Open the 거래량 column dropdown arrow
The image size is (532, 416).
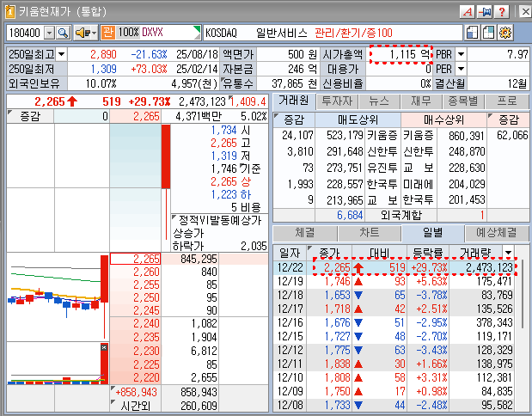point(508,253)
